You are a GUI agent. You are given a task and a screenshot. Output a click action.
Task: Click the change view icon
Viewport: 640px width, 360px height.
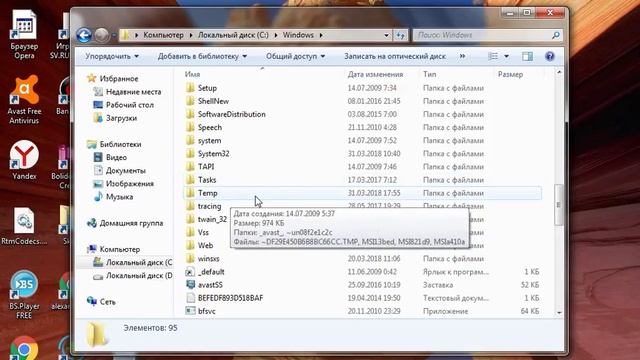(493, 56)
